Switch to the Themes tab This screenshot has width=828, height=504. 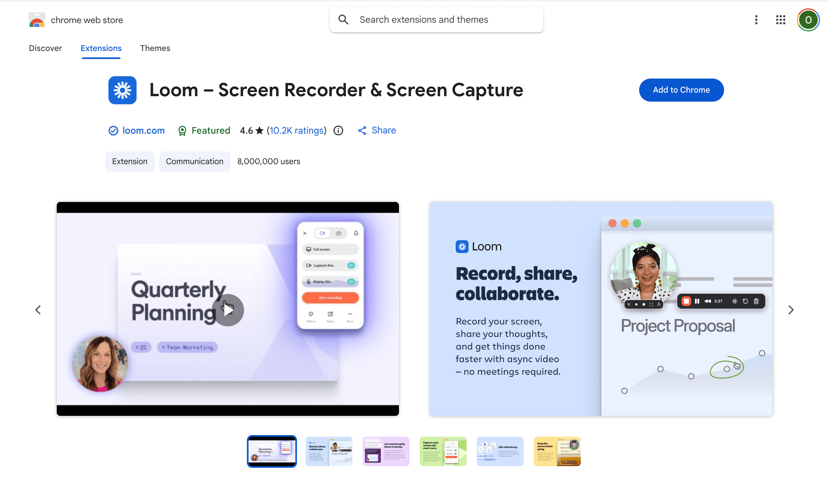point(155,48)
